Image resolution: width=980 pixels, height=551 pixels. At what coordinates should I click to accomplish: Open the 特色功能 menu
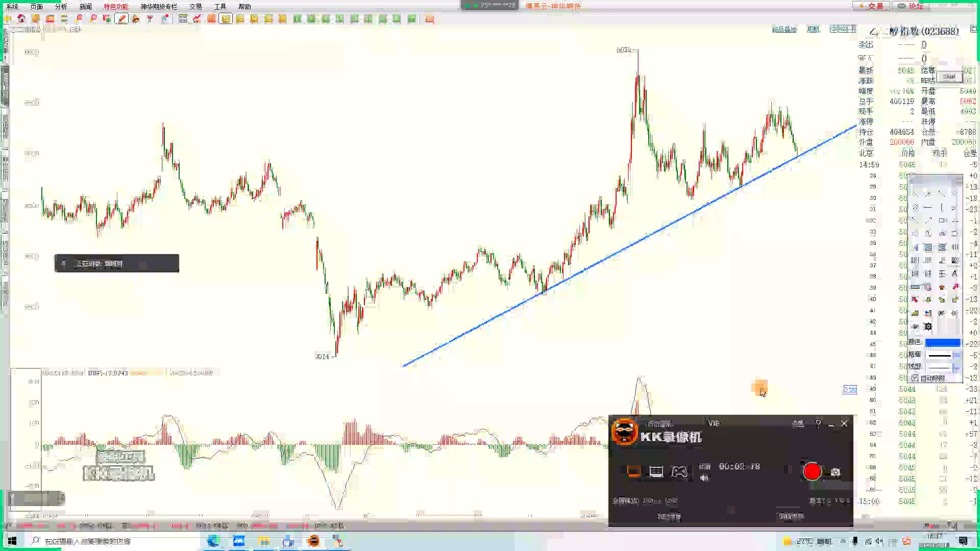tap(116, 7)
